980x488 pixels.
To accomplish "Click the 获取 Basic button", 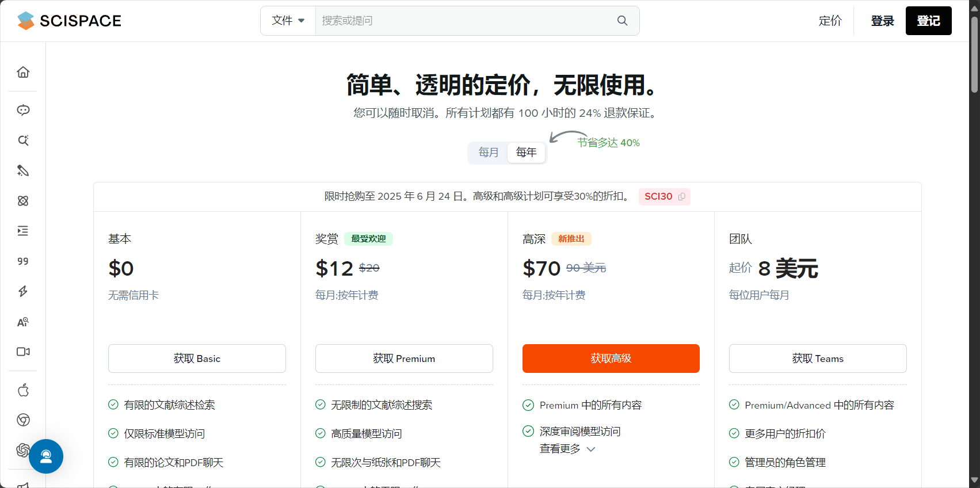I will coord(197,359).
